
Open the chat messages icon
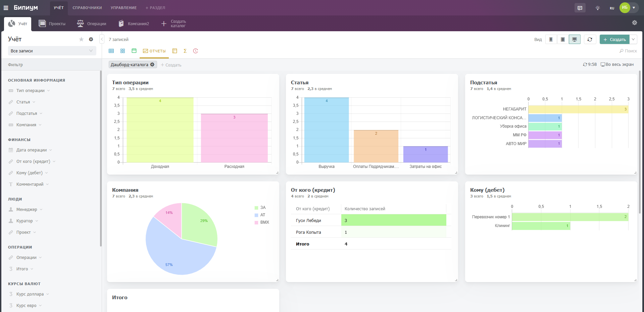[580, 8]
